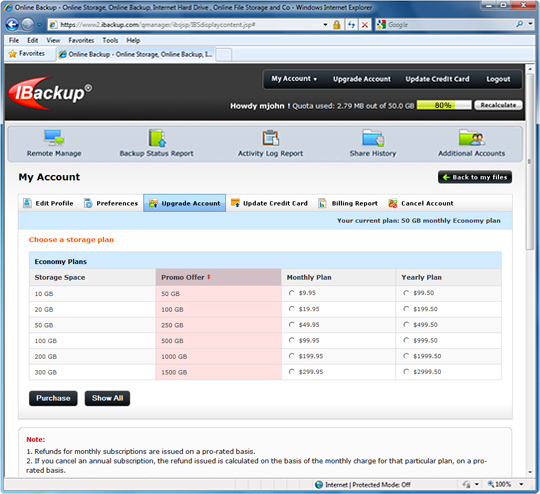Viewport: 540px width, 494px height.
Task: Select the $2999.50 yearly plan radio
Action: (406, 372)
